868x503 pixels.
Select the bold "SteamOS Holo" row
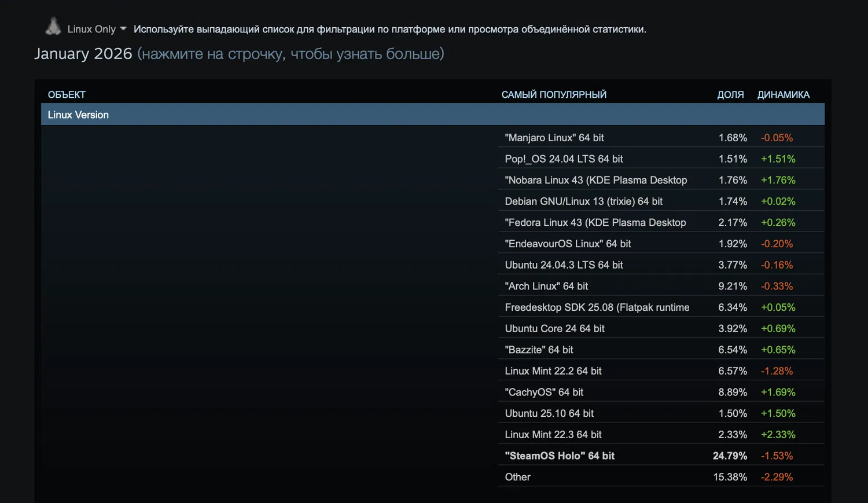(x=560, y=456)
